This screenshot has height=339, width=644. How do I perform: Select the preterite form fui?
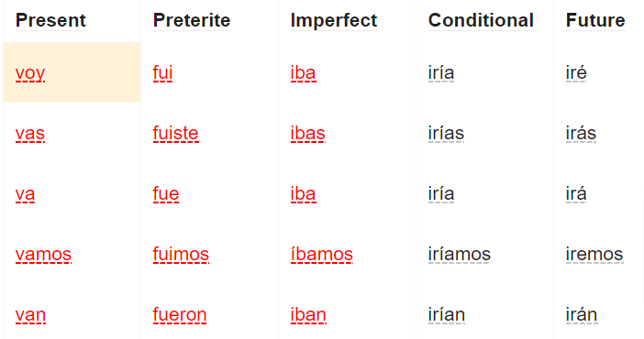point(162,73)
